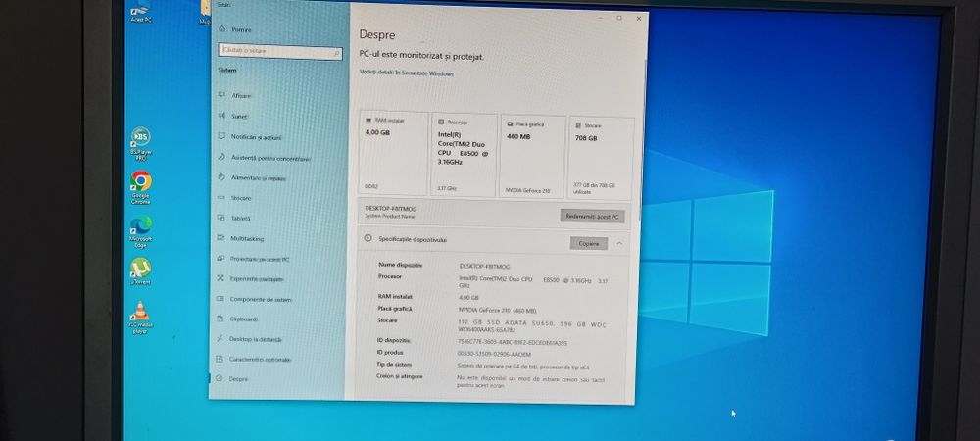The image size is (980, 441).
Task: Select the 'Tip de sistem' row value
Action: tap(523, 367)
